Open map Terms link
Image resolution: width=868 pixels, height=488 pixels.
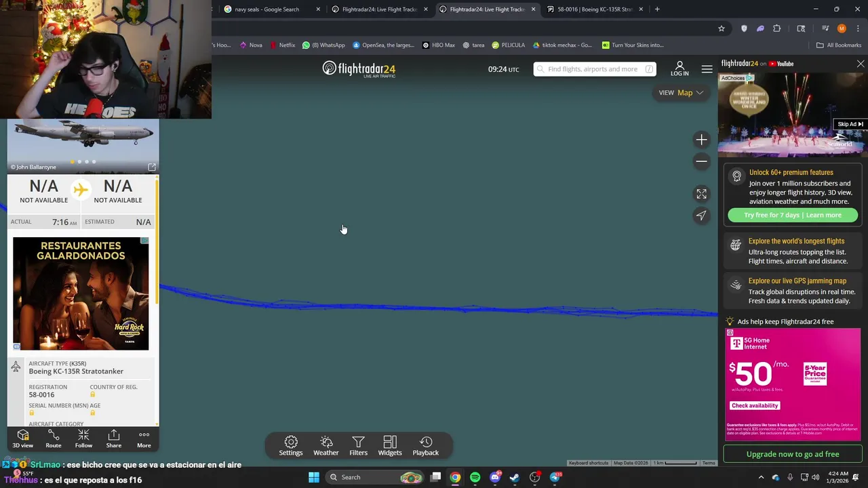[709, 463]
